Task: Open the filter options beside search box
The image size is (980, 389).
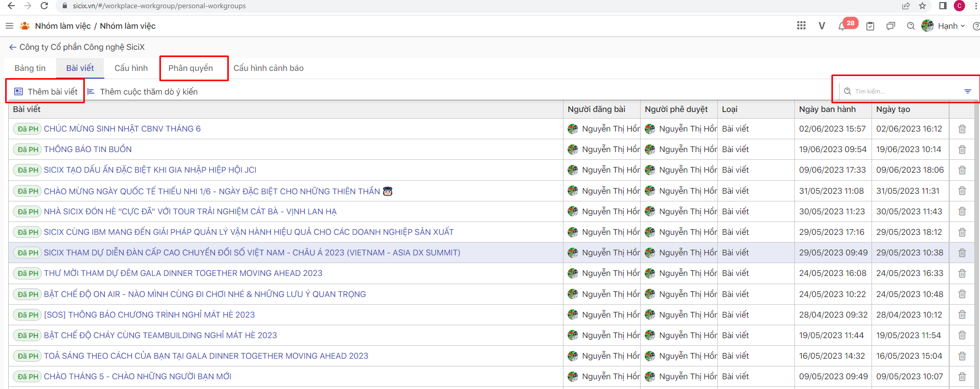Action: coord(968,91)
